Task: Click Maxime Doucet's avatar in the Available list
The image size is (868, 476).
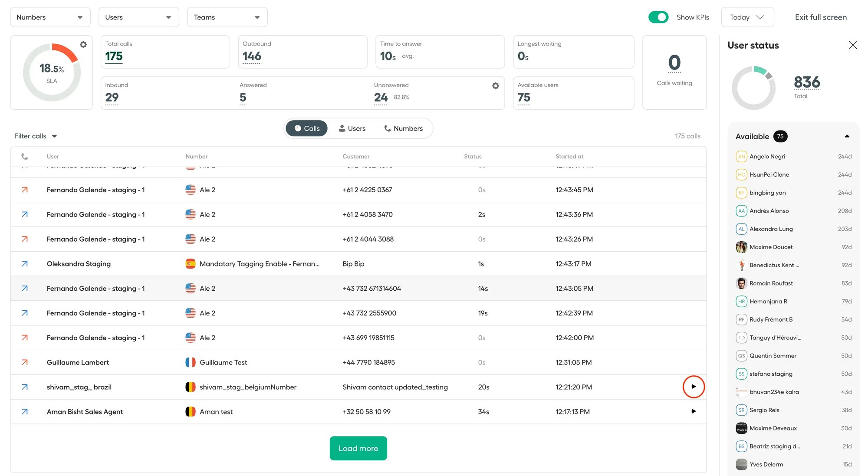Action: [741, 246]
